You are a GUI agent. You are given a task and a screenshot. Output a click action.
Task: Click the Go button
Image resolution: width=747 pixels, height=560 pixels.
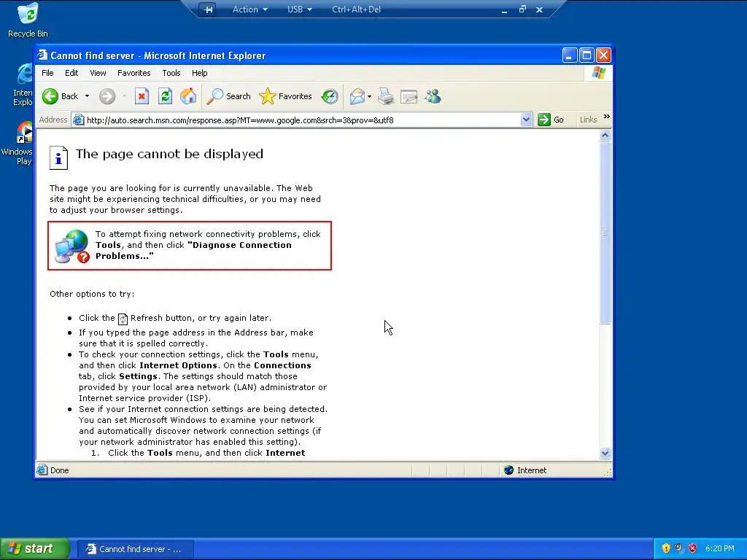pos(551,120)
